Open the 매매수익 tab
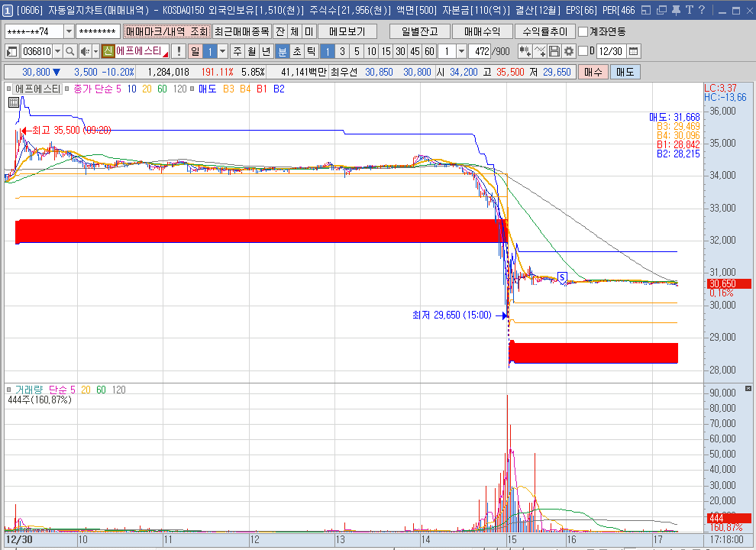The height and width of the screenshot is (550, 756). [x=482, y=31]
